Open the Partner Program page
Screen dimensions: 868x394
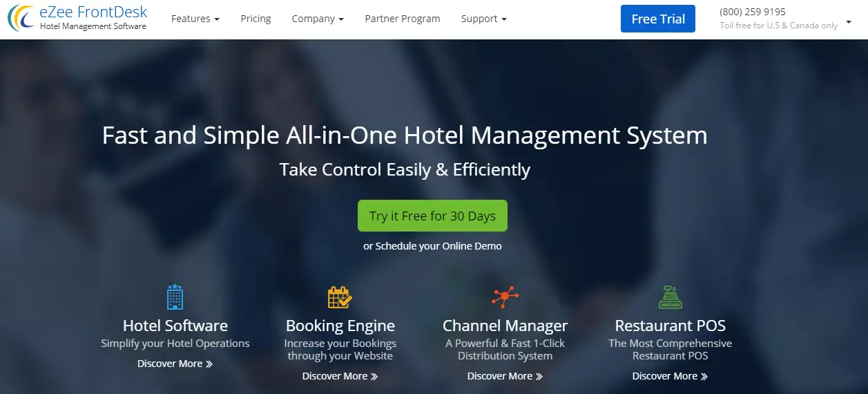point(403,19)
